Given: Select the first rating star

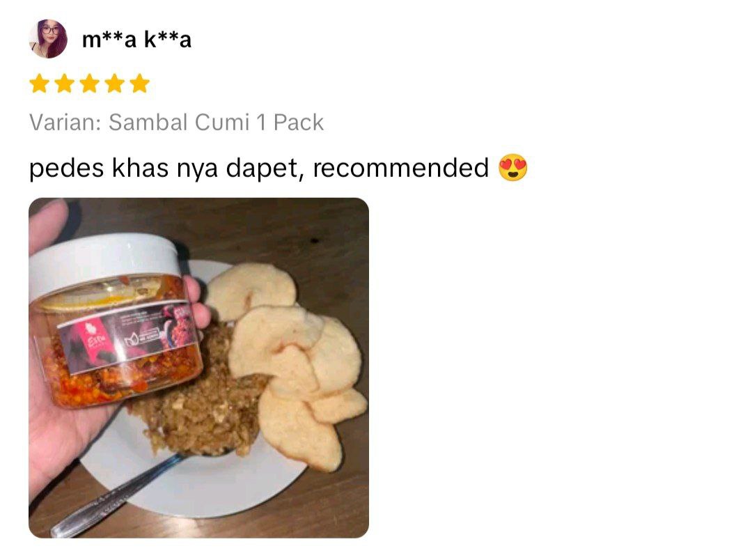Looking at the screenshot, I should pos(39,83).
